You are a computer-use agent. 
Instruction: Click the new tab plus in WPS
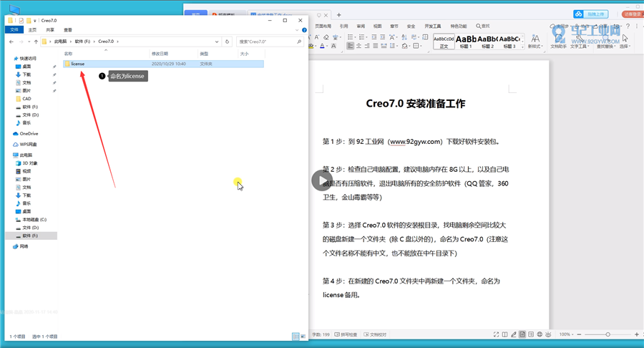(x=339, y=15)
